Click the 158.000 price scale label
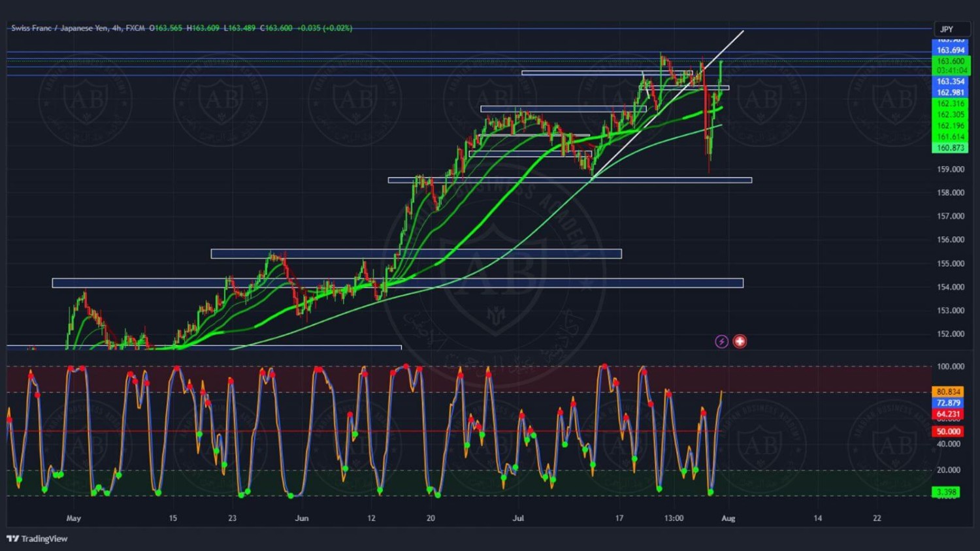The image size is (980, 551). point(951,193)
